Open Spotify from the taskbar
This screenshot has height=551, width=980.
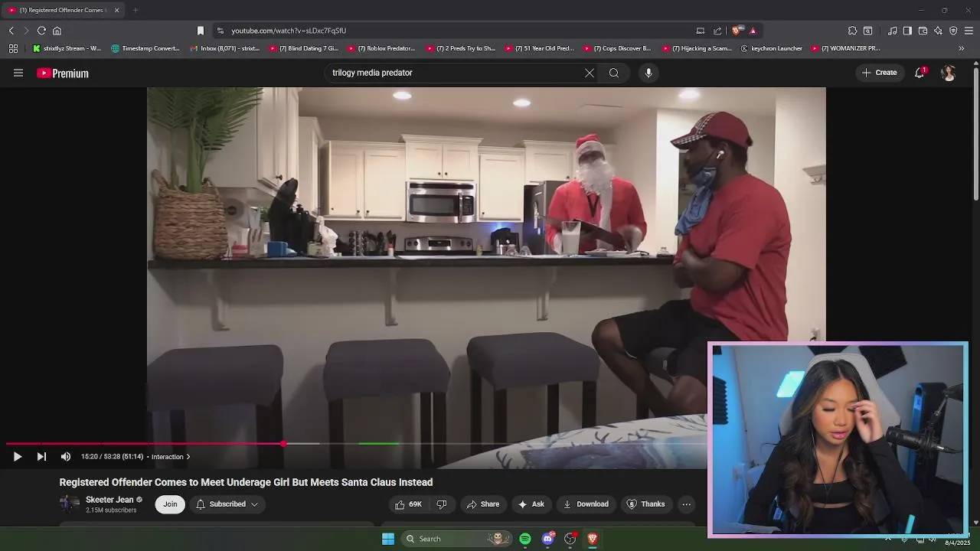pyautogui.click(x=525, y=539)
